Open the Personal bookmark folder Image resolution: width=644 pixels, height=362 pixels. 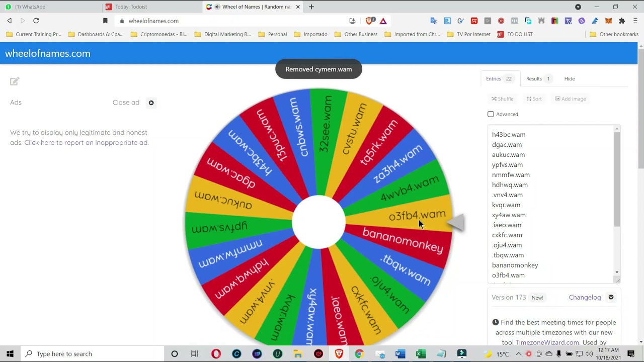(x=272, y=34)
